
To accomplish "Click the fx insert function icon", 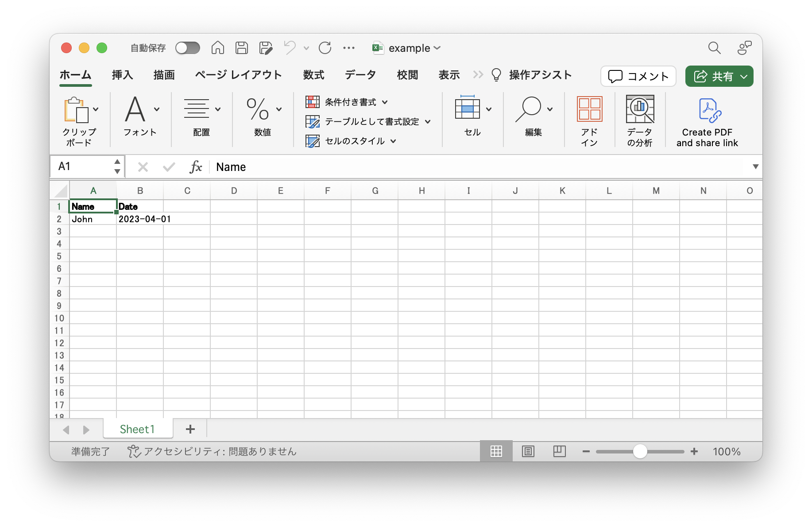I will point(196,167).
